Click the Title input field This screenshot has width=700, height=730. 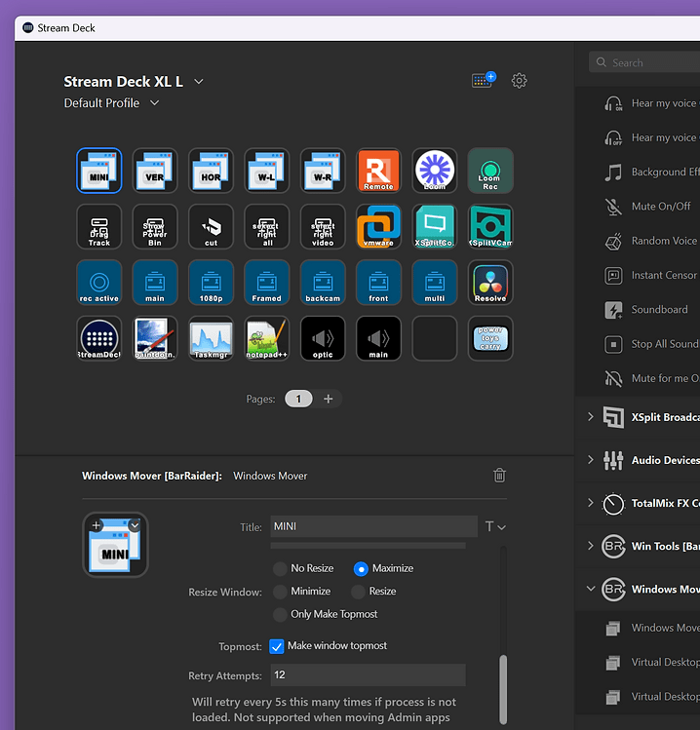[374, 526]
